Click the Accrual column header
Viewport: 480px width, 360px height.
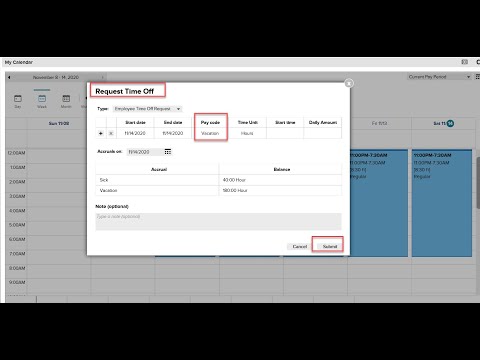click(x=159, y=169)
